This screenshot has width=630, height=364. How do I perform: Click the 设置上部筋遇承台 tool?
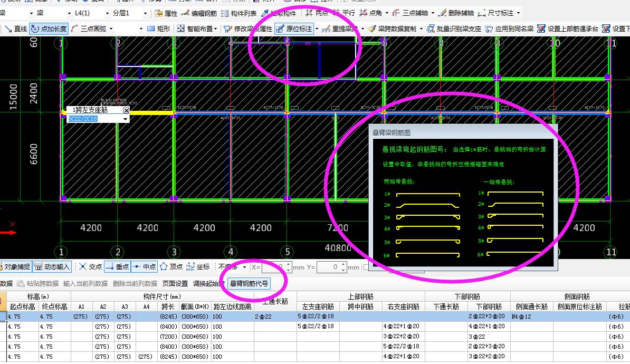[568, 29]
